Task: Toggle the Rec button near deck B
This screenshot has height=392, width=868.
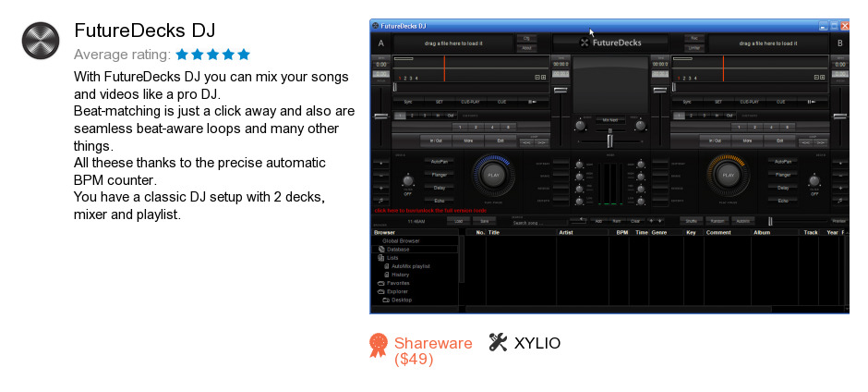Action: (x=694, y=38)
